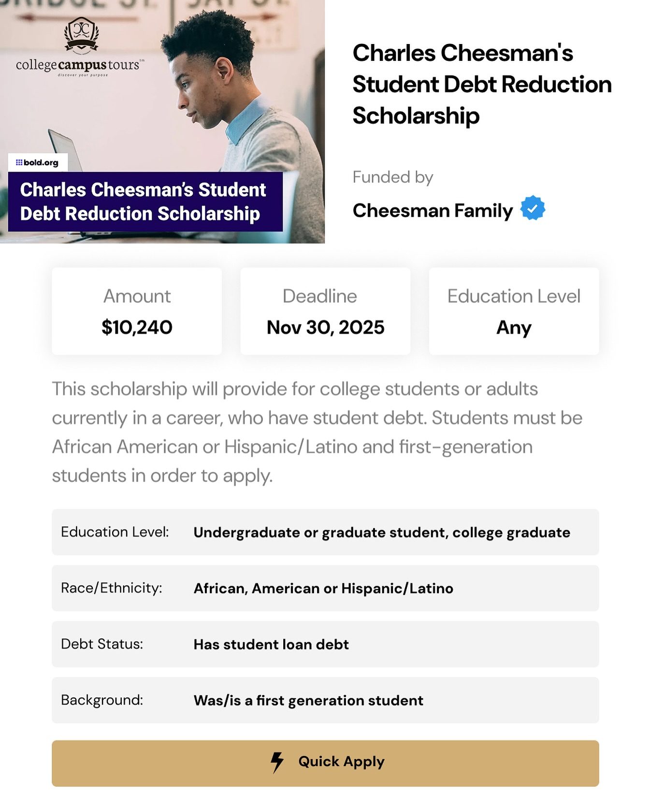
Task: Select the Deadline Nov 30, 2025 card
Action: click(325, 311)
